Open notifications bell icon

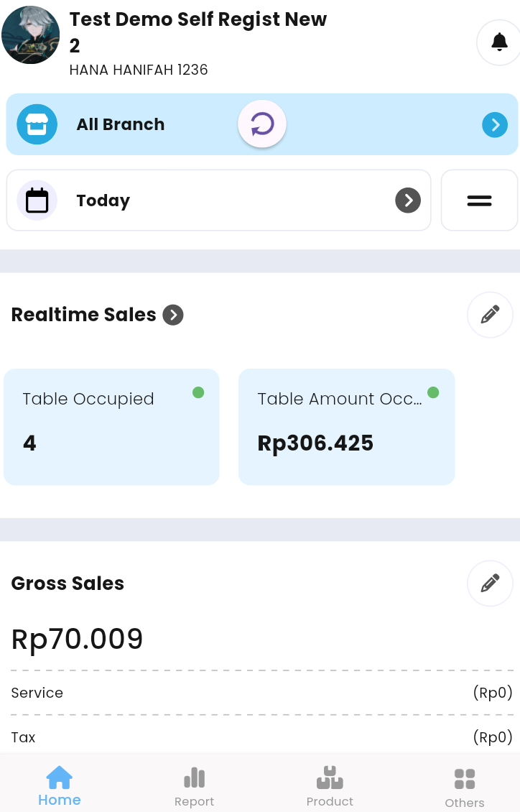coord(498,42)
